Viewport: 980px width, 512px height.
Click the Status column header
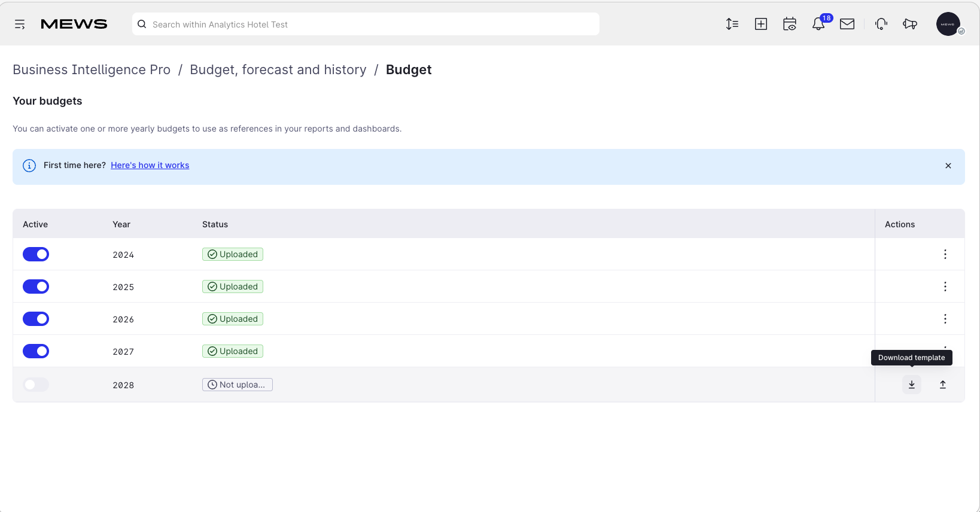point(215,224)
